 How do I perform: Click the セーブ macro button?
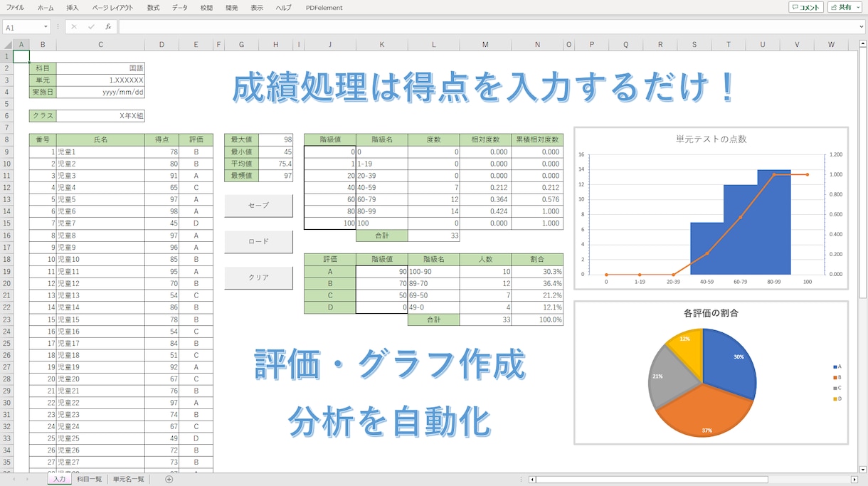coord(258,206)
